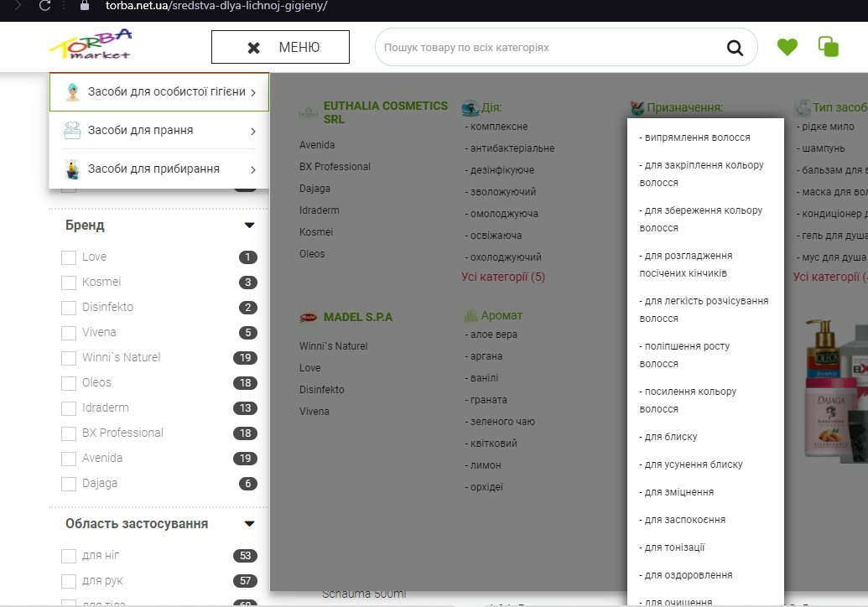Open the Torba Market logo homepage
This screenshot has height=607, width=868.
click(91, 44)
